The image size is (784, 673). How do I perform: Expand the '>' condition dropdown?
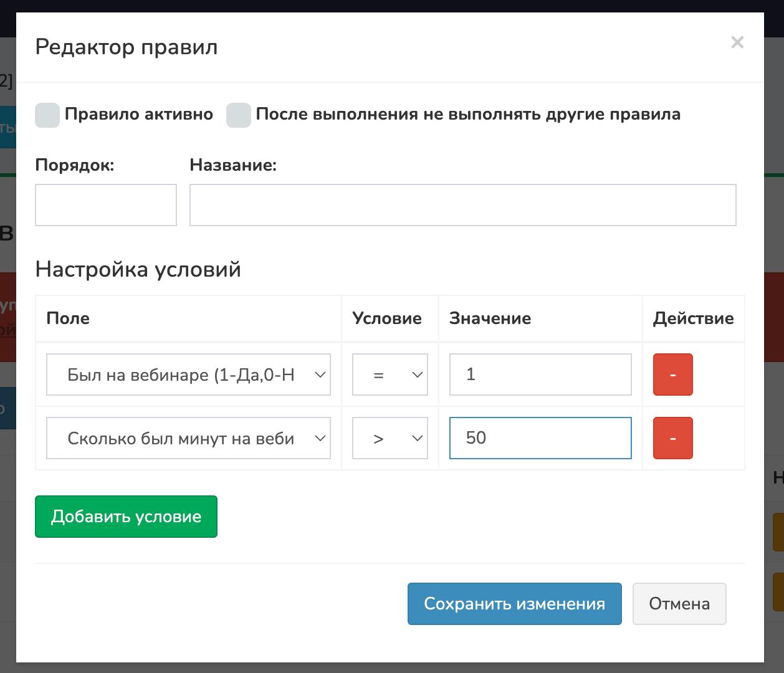click(390, 439)
